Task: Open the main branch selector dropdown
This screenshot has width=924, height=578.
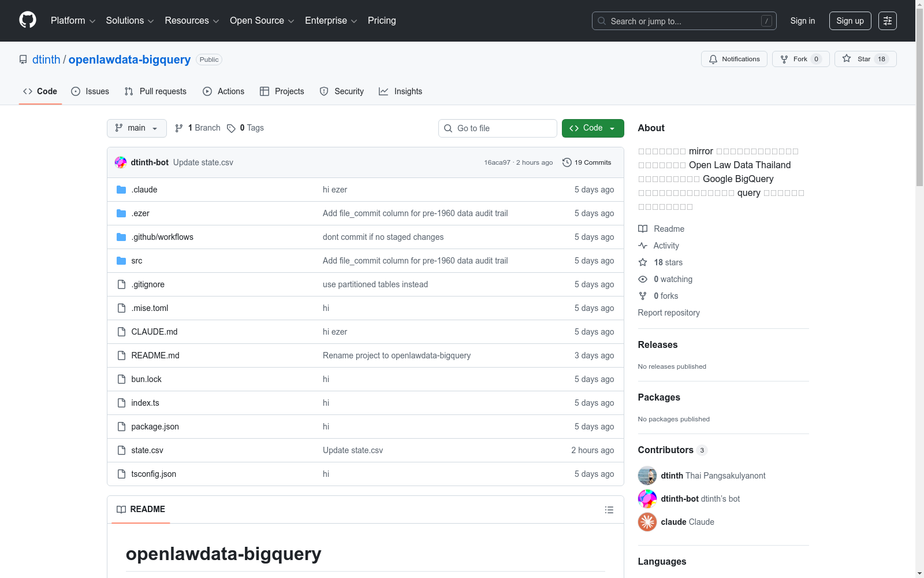Action: [x=137, y=128]
